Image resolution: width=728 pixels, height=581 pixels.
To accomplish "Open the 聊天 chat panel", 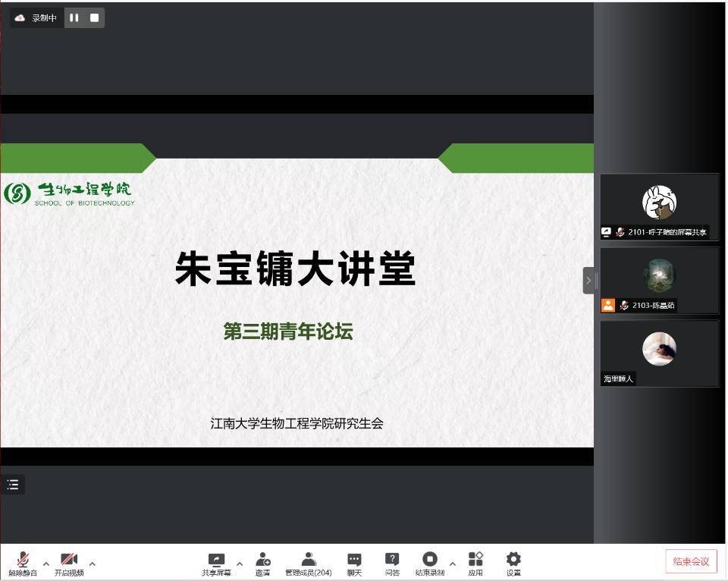I will (x=354, y=561).
